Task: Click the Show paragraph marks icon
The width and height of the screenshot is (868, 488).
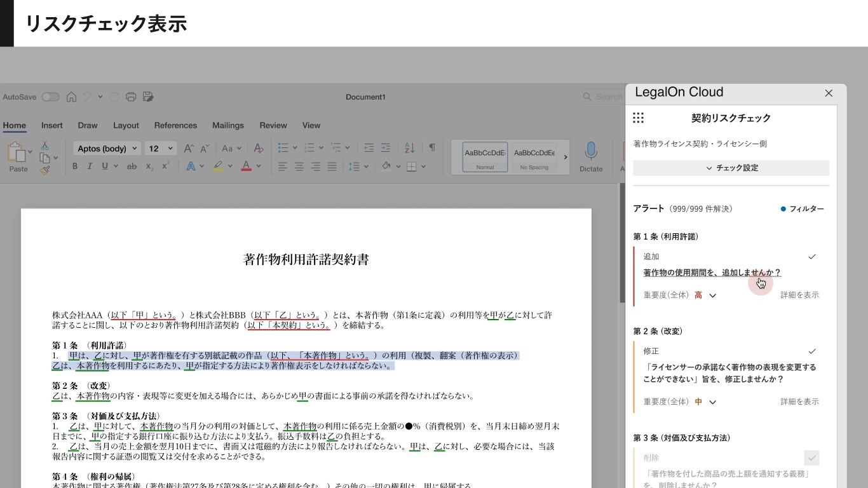Action: tap(432, 147)
